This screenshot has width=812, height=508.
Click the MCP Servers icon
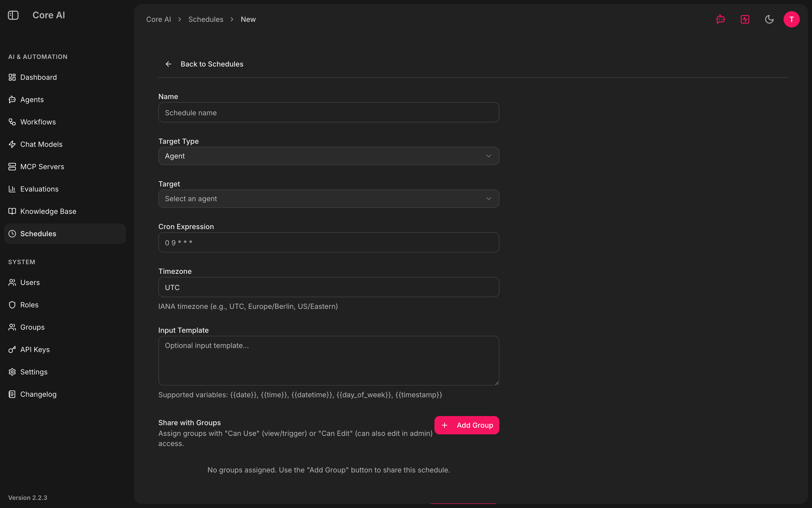12,167
